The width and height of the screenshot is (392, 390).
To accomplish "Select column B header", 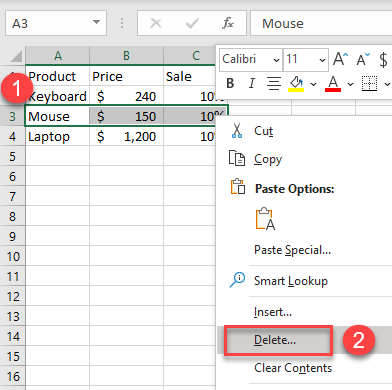I will 126,55.
